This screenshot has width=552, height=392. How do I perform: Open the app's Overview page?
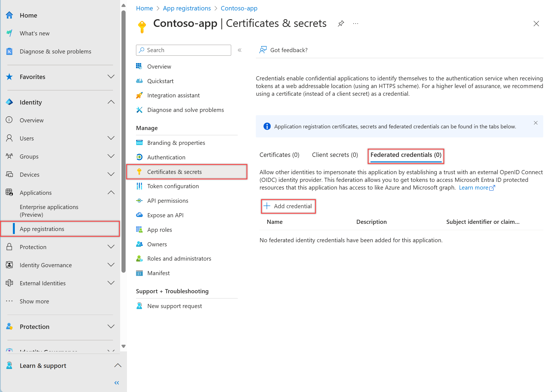[159, 66]
